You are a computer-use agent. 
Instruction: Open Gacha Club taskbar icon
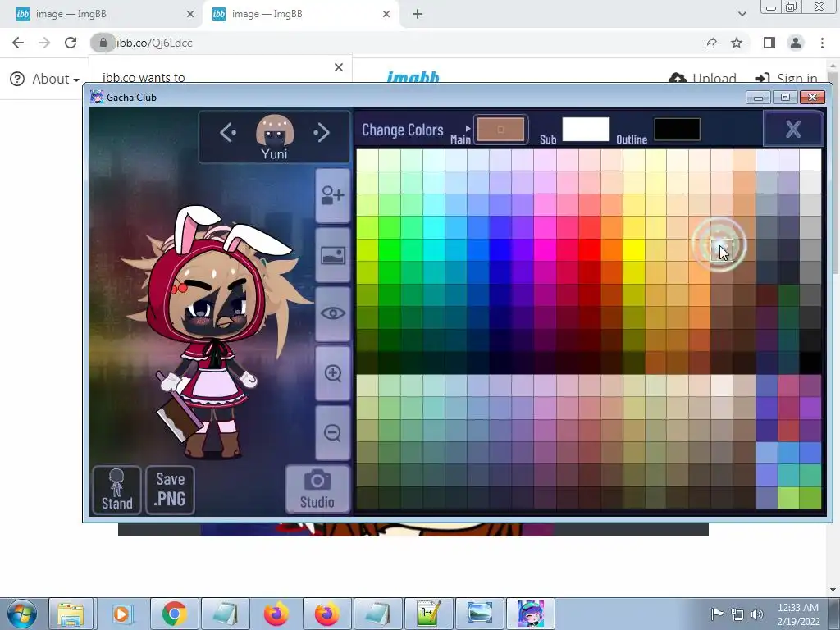(x=531, y=614)
